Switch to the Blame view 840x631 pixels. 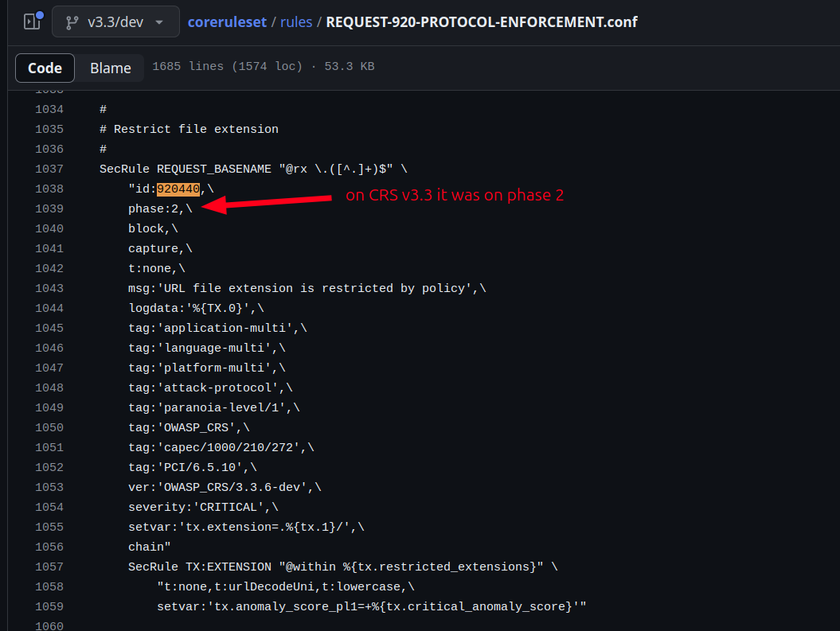109,68
